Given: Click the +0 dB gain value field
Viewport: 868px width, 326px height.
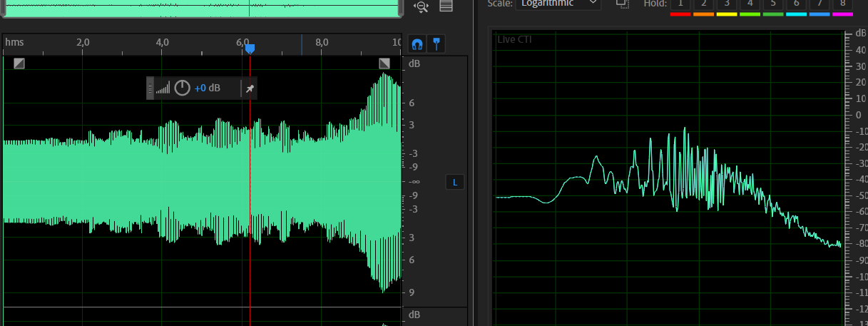Looking at the screenshot, I should 208,88.
